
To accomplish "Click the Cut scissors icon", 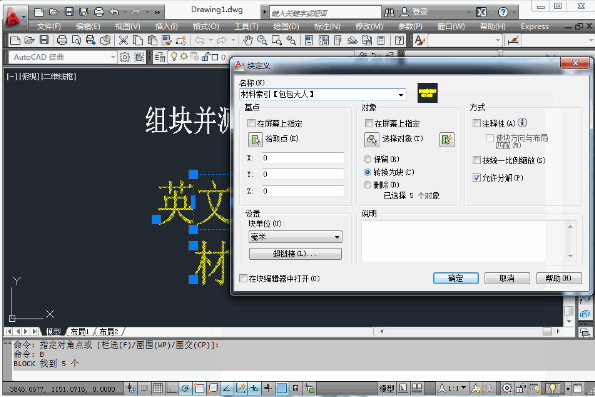I will tap(123, 40).
